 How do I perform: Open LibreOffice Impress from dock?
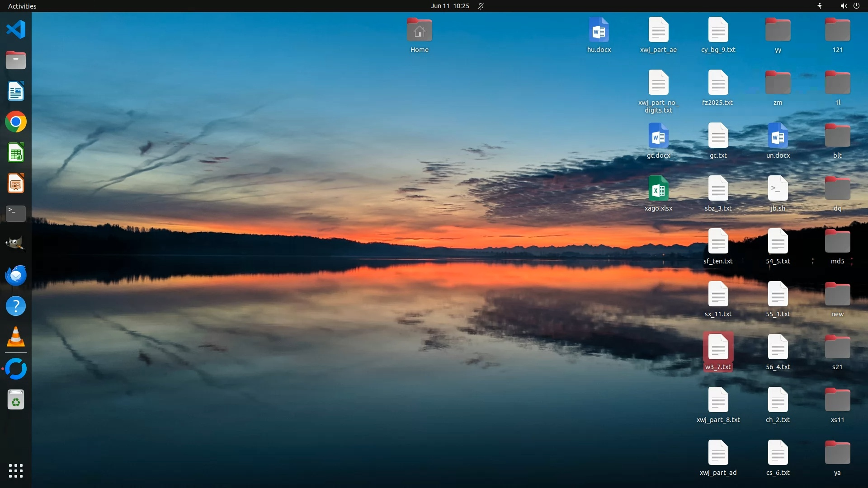[x=16, y=183]
